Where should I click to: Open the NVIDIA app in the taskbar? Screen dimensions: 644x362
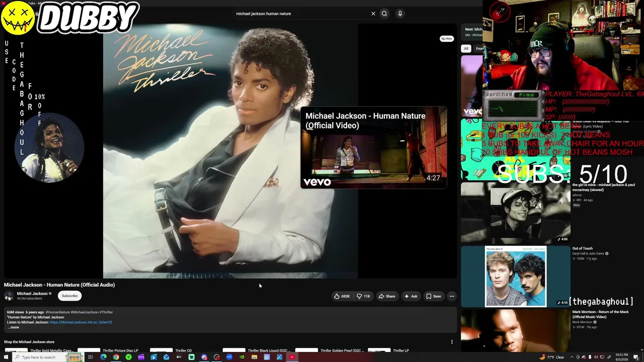click(242, 357)
